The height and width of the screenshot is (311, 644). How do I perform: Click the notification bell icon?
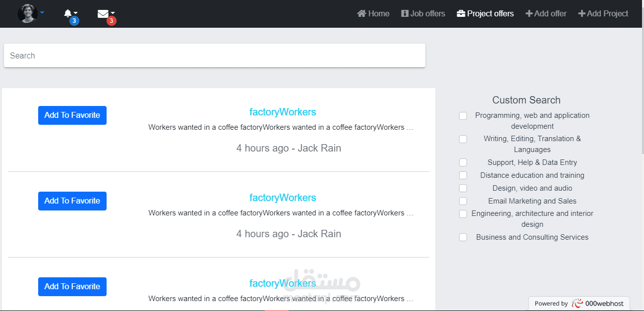(x=68, y=13)
